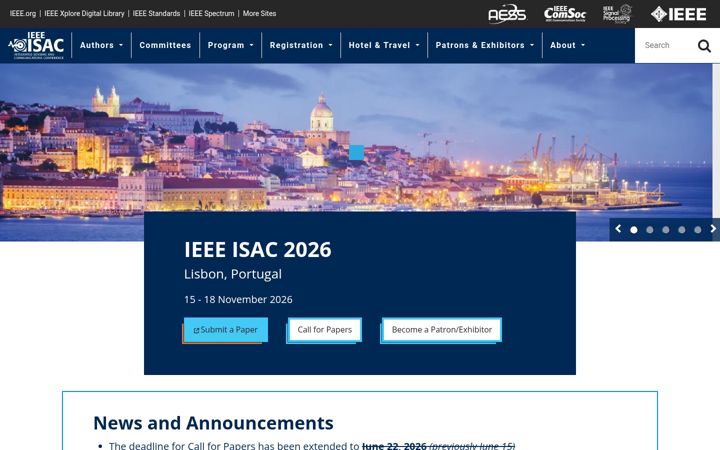Click Become a Patron/Exhibitor button

click(441, 330)
